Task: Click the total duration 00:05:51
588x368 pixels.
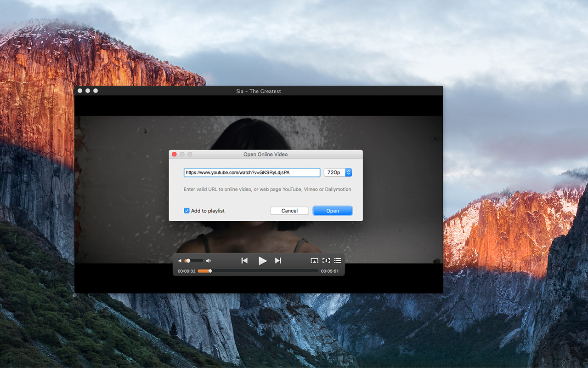Action: click(x=330, y=271)
